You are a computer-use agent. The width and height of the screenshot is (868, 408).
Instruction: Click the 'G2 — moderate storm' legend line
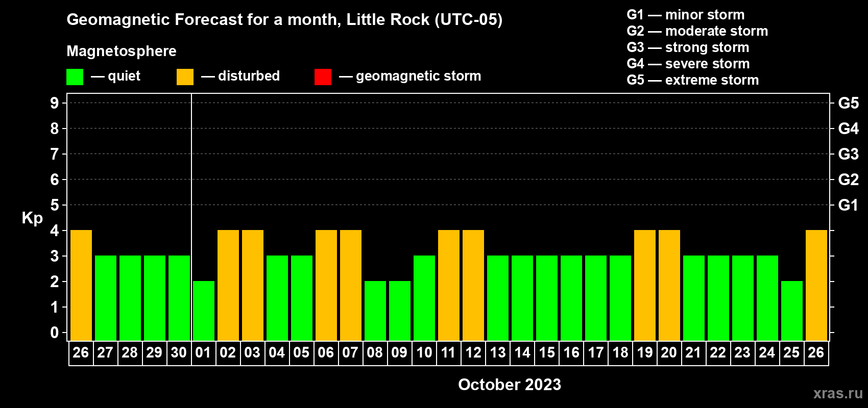(x=697, y=31)
